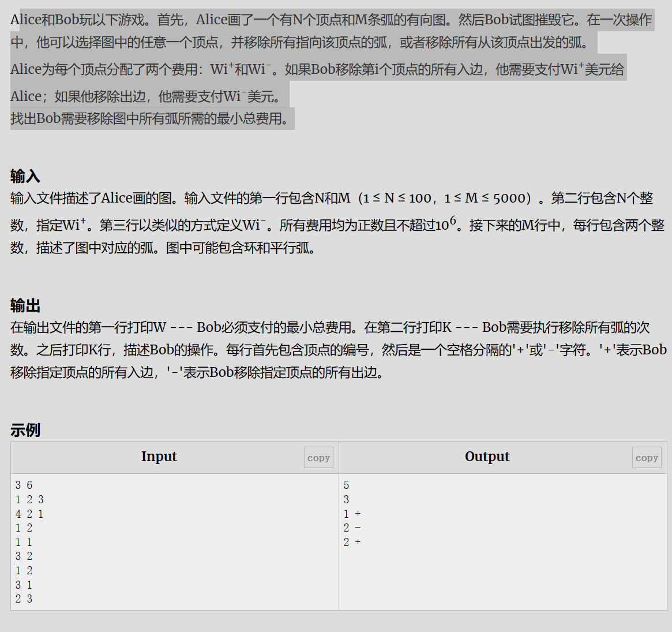Viewport: 672px width, 632px height.
Task: Click the first sample input line '3 6'
Action: click(x=24, y=485)
